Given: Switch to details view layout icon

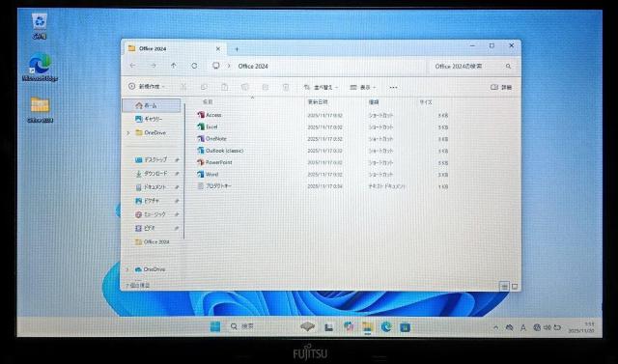Looking at the screenshot, I should click(504, 287).
